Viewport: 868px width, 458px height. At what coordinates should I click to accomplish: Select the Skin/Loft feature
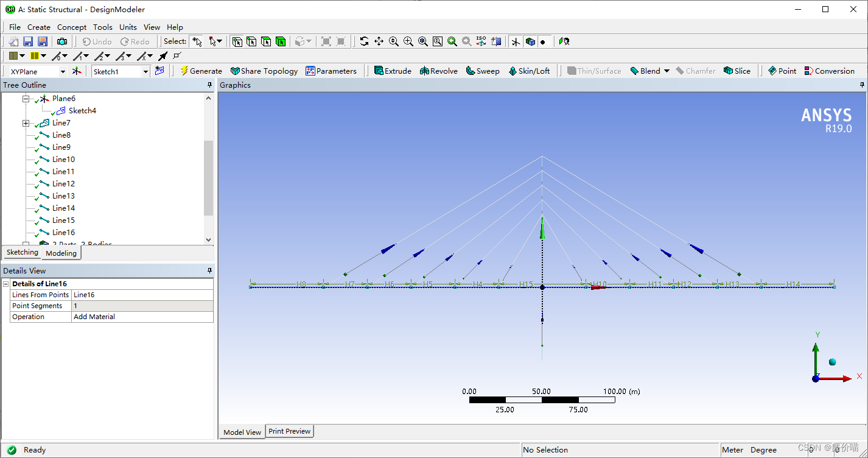pos(529,71)
